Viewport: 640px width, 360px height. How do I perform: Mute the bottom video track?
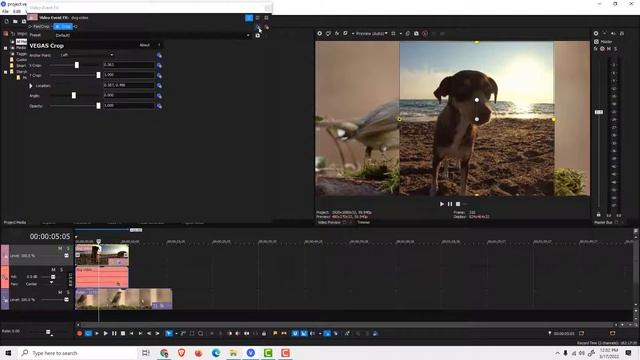point(60,292)
